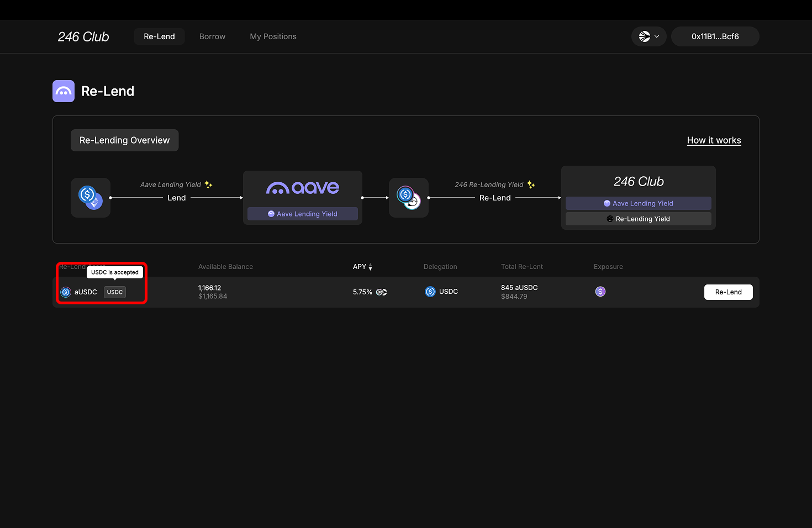Sort table by APY column
This screenshot has height=528, width=812.
362,267
